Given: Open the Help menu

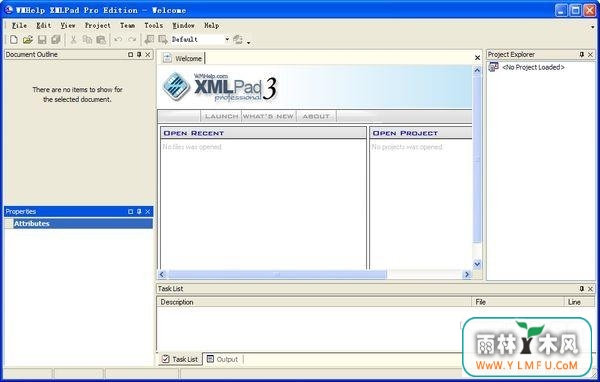Looking at the screenshot, I should (211, 25).
